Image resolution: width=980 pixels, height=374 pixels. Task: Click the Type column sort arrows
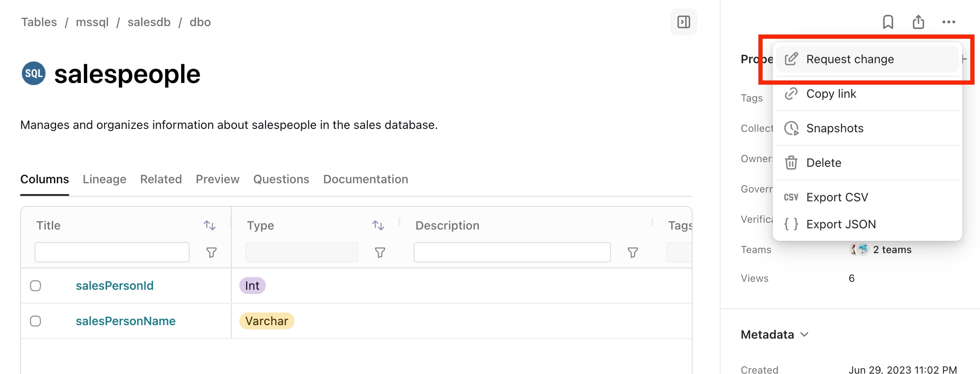click(x=378, y=225)
